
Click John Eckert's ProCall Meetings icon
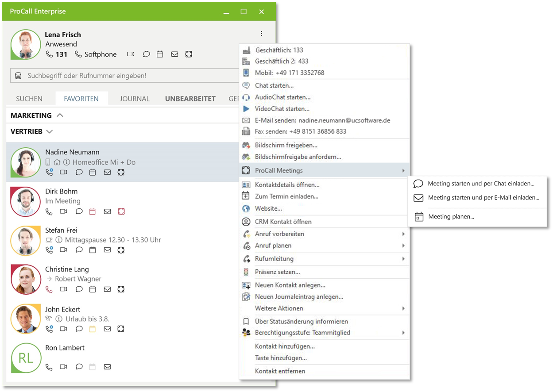click(x=121, y=329)
